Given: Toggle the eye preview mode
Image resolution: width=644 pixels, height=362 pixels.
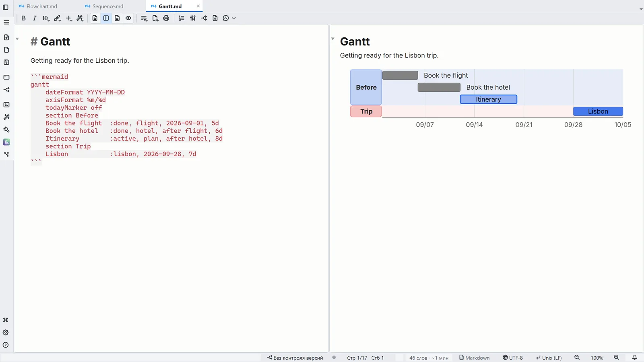Looking at the screenshot, I should [x=128, y=18].
